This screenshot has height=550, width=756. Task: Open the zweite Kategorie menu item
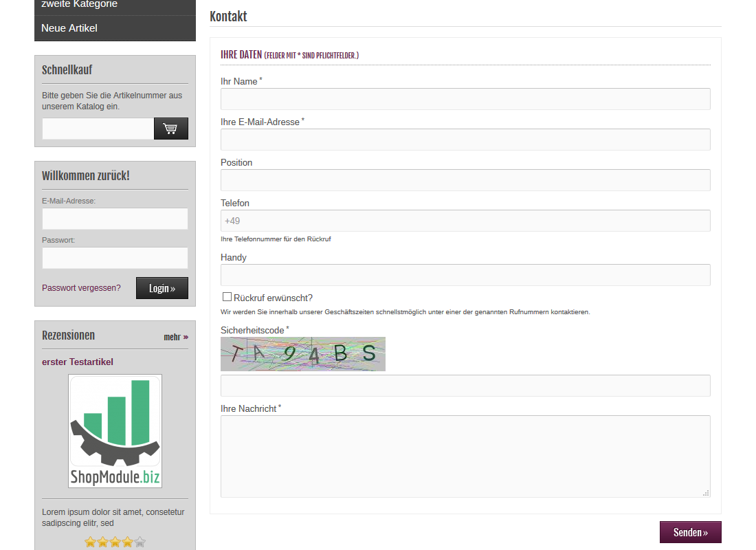[x=79, y=4]
